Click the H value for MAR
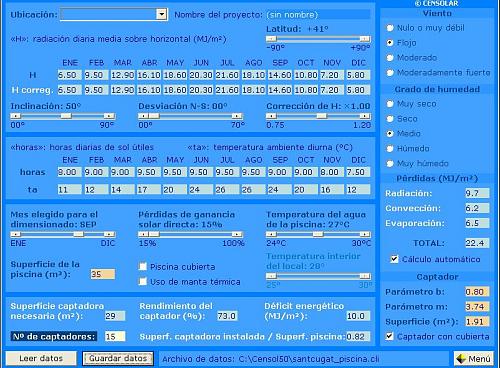This screenshot has height=368, width=500. coord(122,75)
